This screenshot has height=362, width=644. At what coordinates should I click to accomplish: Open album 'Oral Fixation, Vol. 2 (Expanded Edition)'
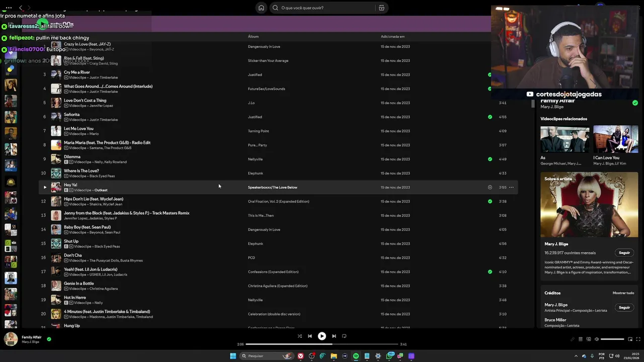278,201
